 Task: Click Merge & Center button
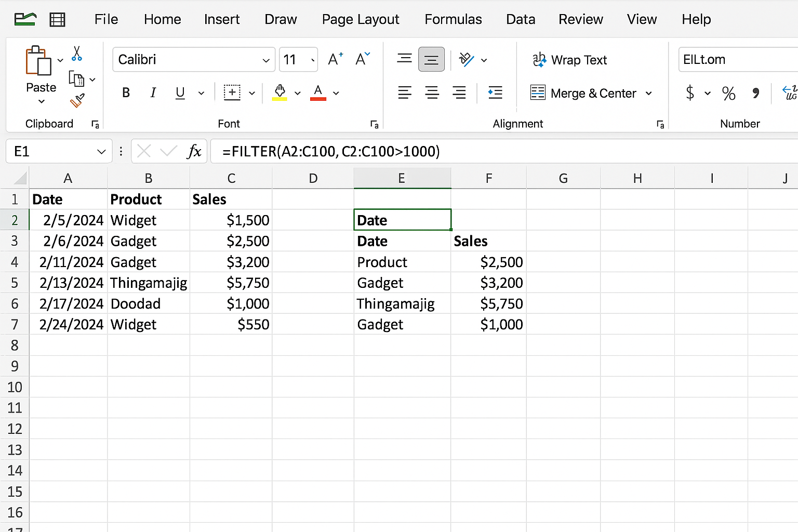click(x=583, y=93)
